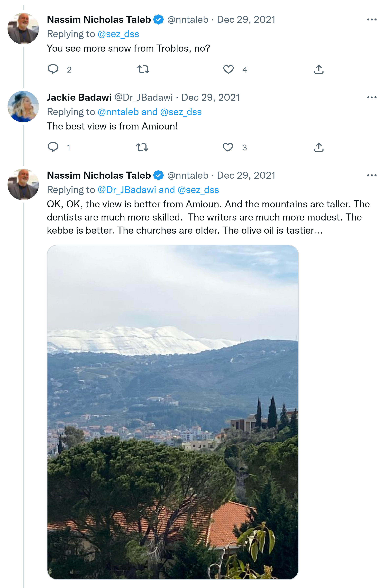Viewport: 384px width, 588px height.
Task: Share the Troblos snow tweet
Action: coord(319,69)
